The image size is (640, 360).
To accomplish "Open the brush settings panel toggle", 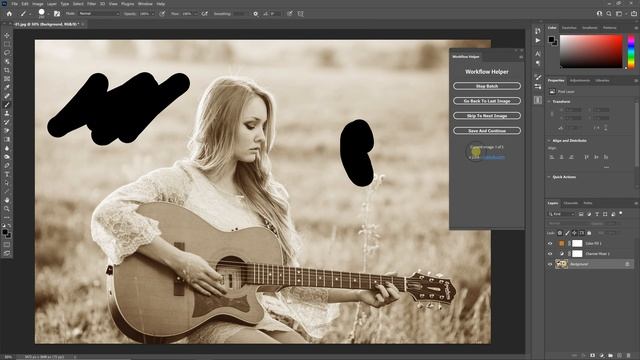I will click(x=57, y=14).
